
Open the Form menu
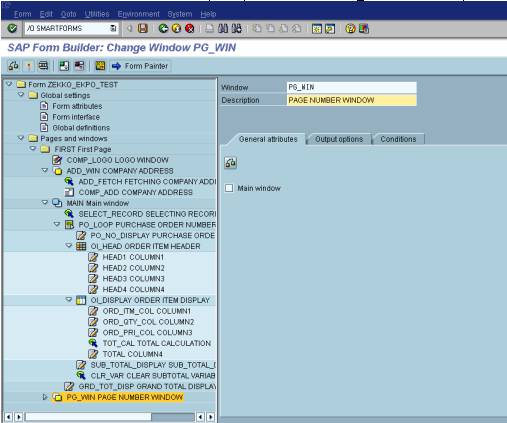23,14
